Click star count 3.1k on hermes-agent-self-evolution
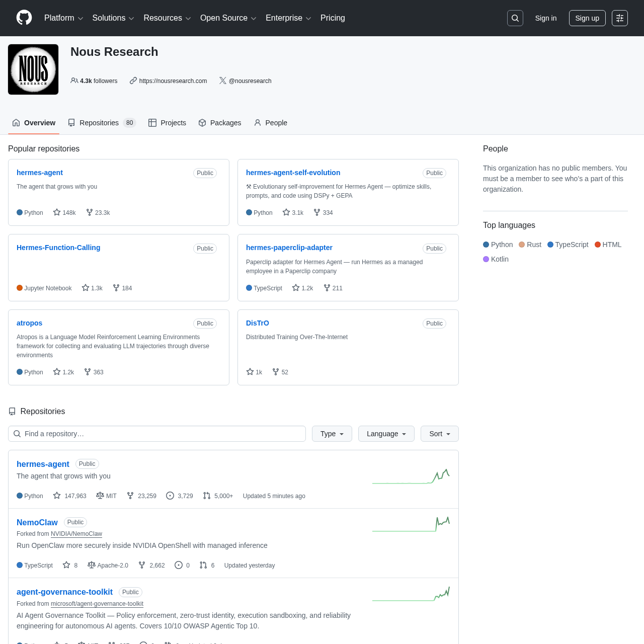Screen dimensions: 644x644 click(293, 212)
